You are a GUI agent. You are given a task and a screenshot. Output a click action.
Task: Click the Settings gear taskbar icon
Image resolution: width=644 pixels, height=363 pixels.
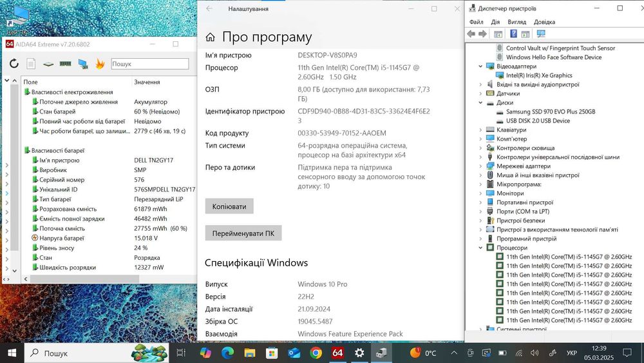tap(359, 353)
